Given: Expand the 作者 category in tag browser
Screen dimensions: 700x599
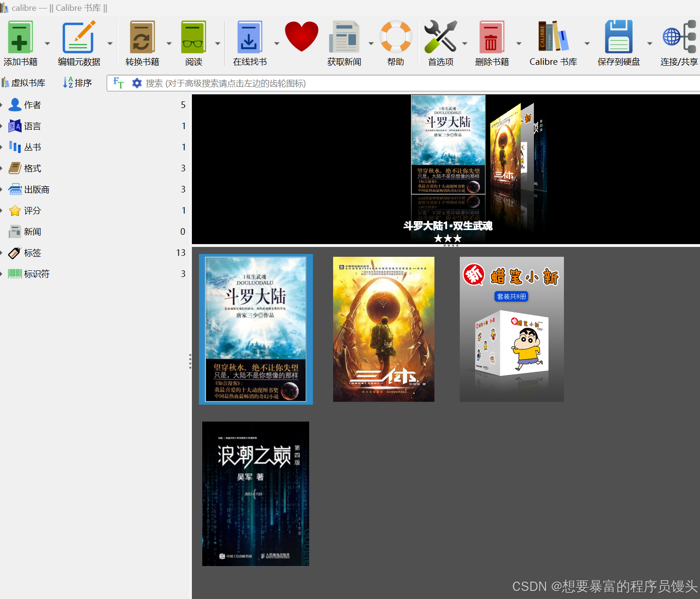Looking at the screenshot, I should point(1,105).
